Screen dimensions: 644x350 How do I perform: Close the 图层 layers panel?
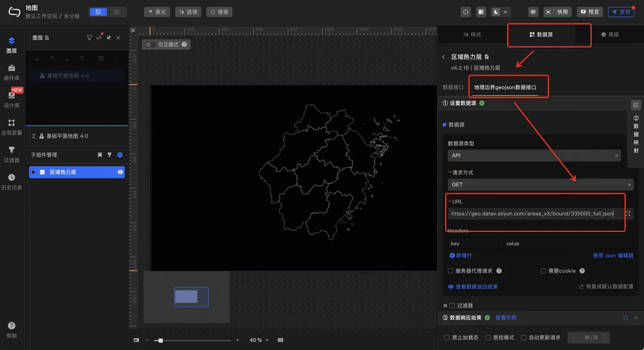pos(118,38)
